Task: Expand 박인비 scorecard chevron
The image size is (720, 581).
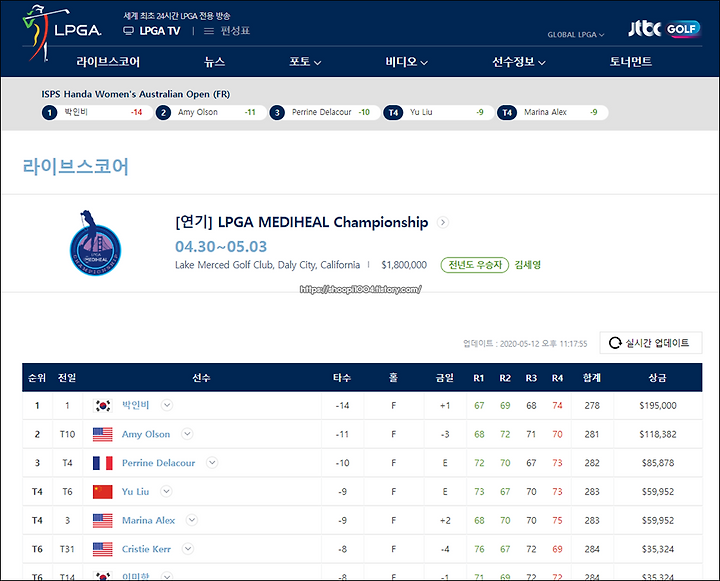Action: point(167,405)
